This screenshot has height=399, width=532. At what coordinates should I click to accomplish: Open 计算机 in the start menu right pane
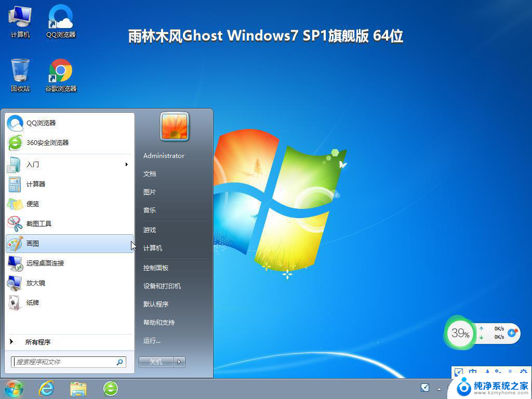pos(153,248)
